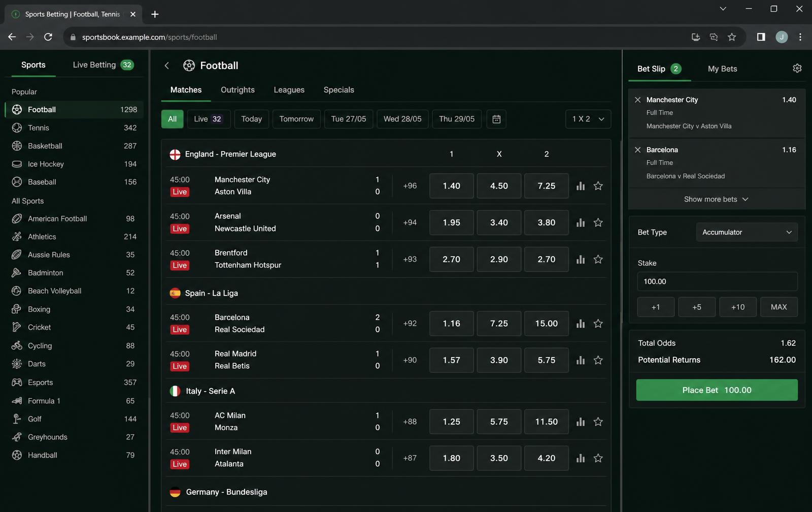Open browser side panel
This screenshot has width=812, height=512.
coord(761,37)
